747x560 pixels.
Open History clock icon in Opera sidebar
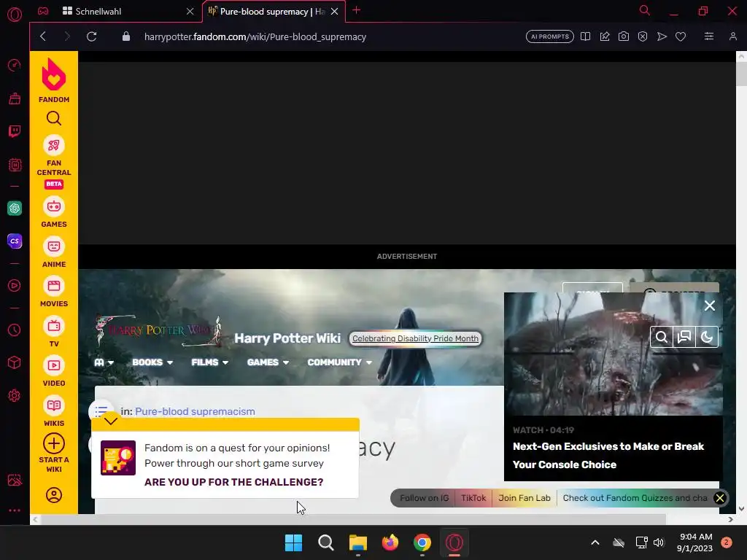[x=15, y=330]
